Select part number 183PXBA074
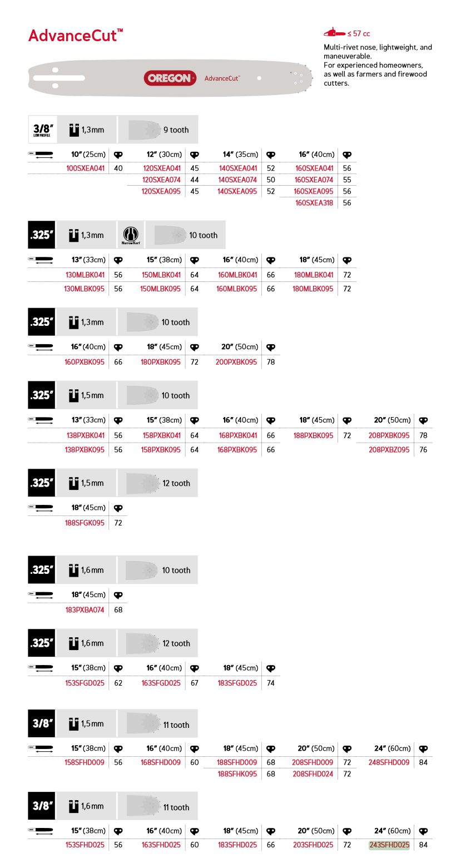The height and width of the screenshot is (868, 471). [x=85, y=610]
